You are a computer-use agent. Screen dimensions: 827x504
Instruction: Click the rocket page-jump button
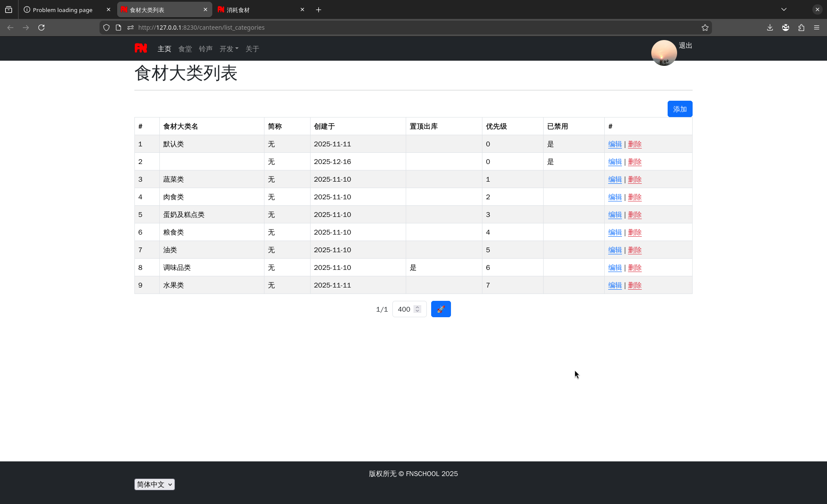[441, 309]
